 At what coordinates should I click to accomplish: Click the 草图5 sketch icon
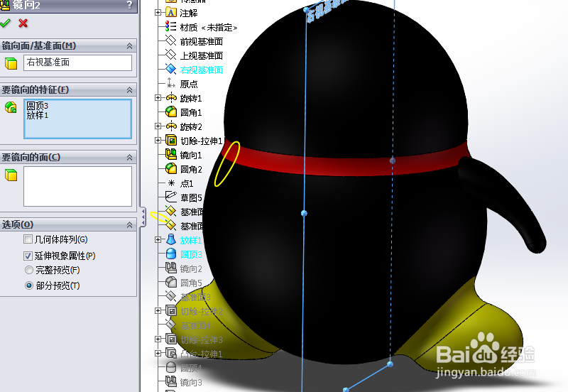pyautogui.click(x=171, y=197)
